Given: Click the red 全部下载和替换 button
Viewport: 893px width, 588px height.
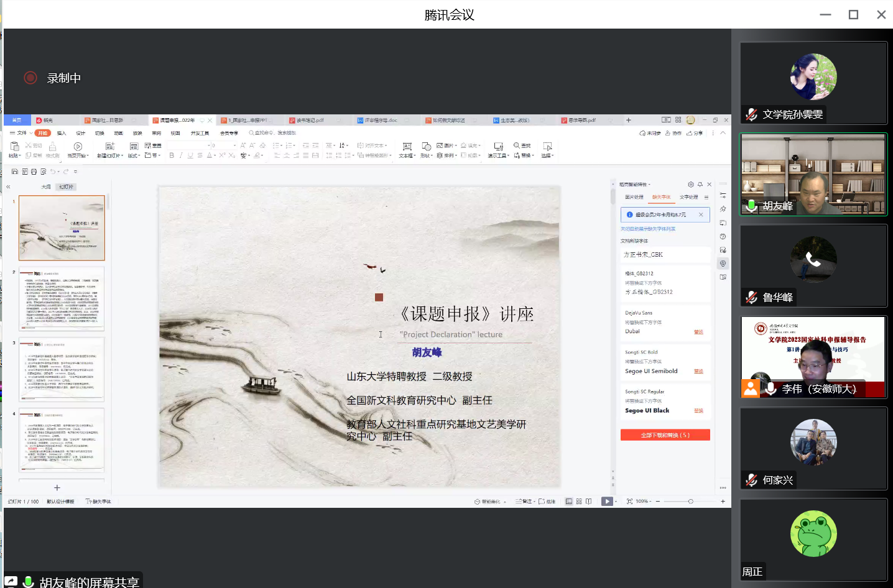Looking at the screenshot, I should [x=665, y=435].
